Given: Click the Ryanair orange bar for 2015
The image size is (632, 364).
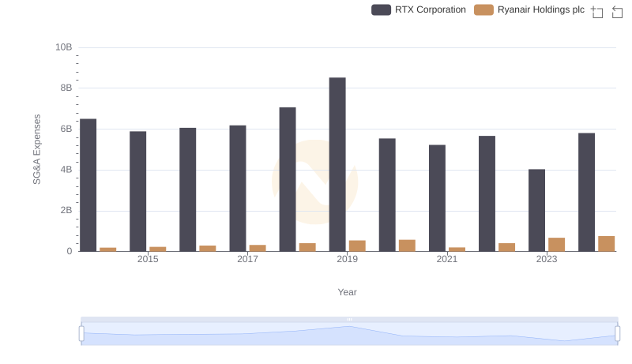Looking at the screenshot, I should (157, 249).
